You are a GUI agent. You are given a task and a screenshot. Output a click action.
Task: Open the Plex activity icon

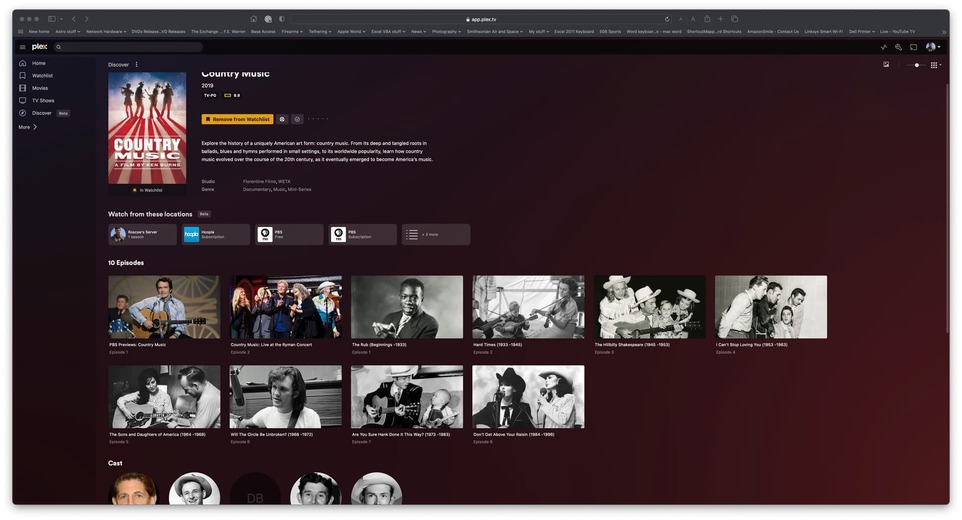point(883,47)
